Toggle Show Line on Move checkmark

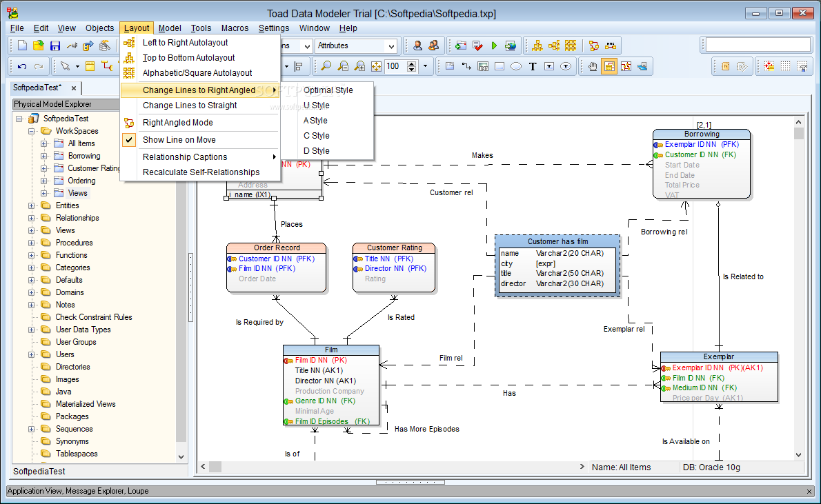129,140
